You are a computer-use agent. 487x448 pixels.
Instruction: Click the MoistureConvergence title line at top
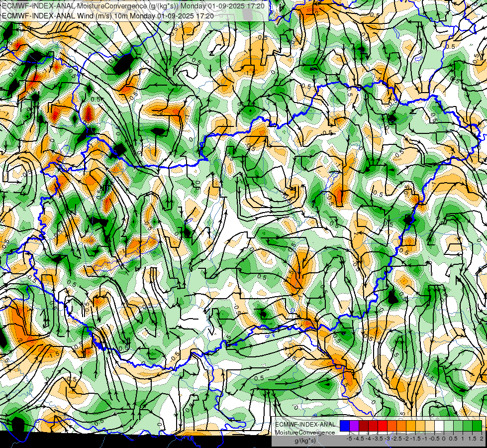point(133,5)
